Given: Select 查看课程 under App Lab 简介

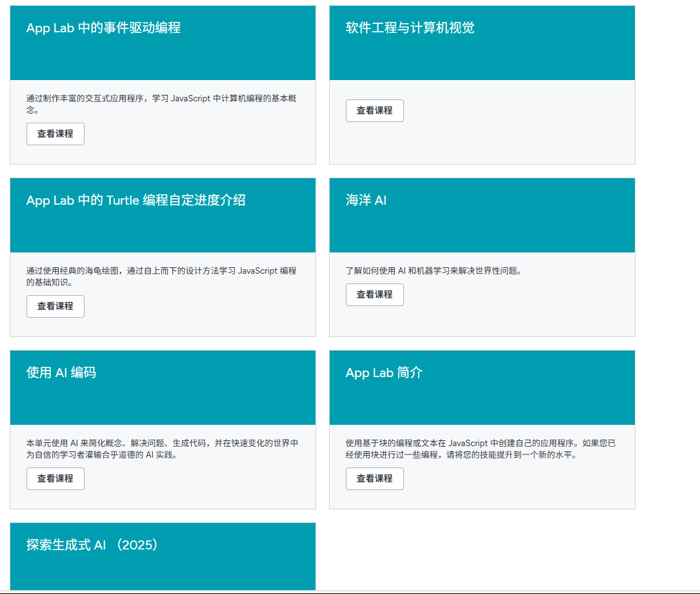Looking at the screenshot, I should point(375,479).
